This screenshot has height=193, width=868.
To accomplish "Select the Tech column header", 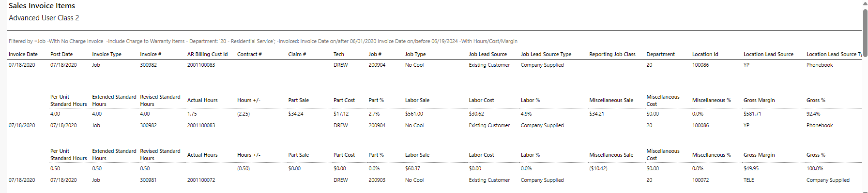I will pos(339,54).
